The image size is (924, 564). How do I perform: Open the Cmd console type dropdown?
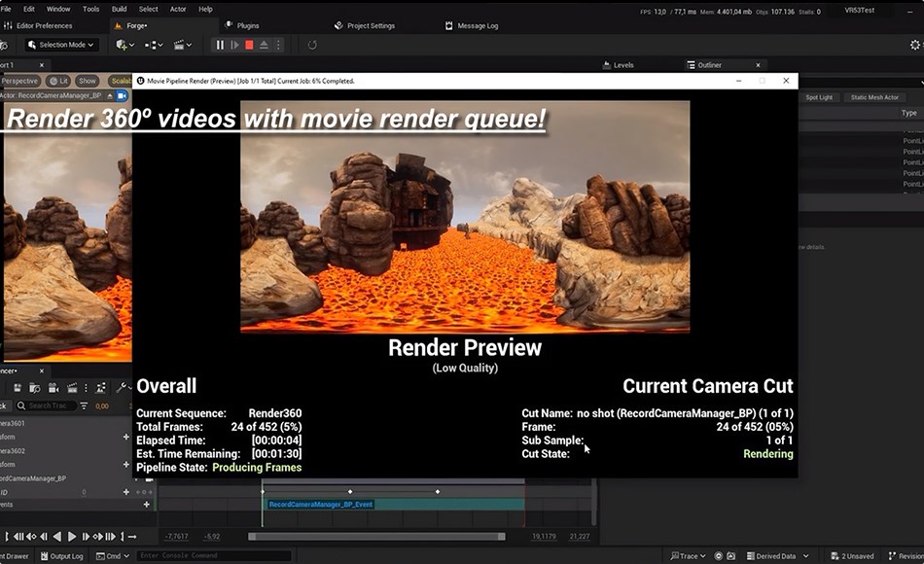[114, 556]
